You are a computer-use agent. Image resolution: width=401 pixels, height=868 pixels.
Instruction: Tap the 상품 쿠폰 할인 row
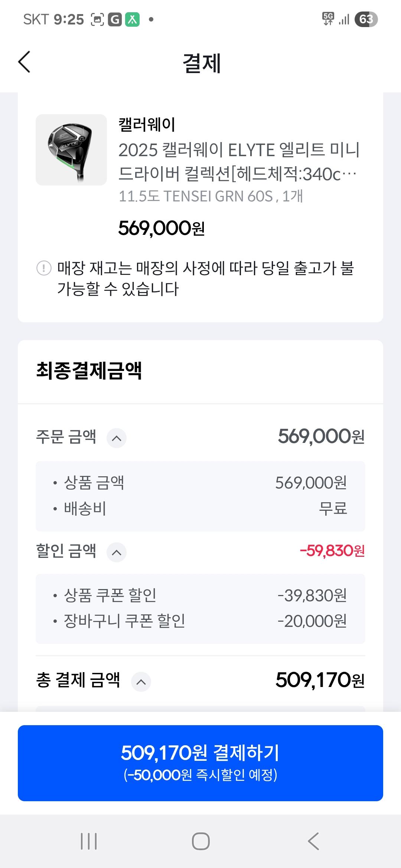pyautogui.click(x=200, y=595)
